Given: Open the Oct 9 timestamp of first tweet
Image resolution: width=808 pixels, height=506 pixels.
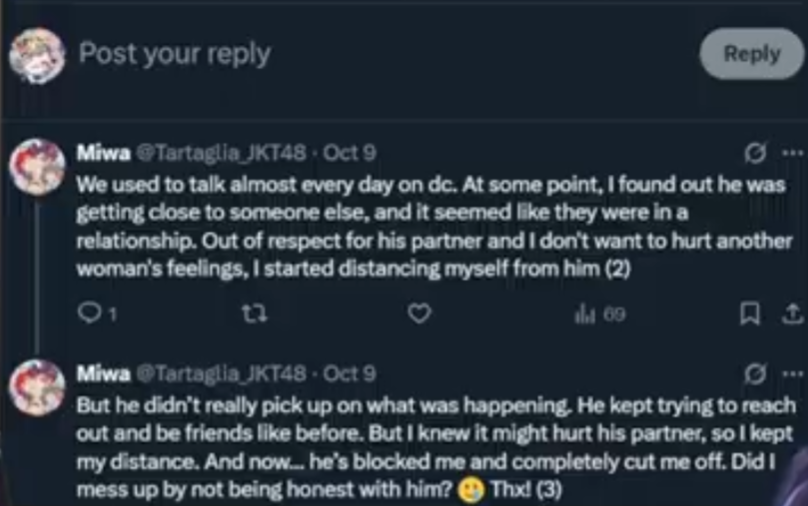Looking at the screenshot, I should point(349,153).
